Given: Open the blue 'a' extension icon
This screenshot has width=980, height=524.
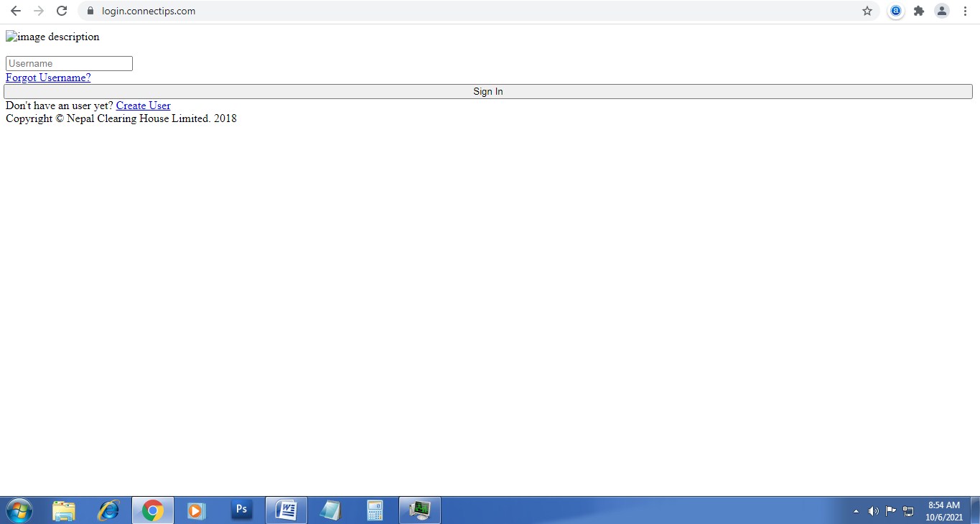Looking at the screenshot, I should coord(895,11).
